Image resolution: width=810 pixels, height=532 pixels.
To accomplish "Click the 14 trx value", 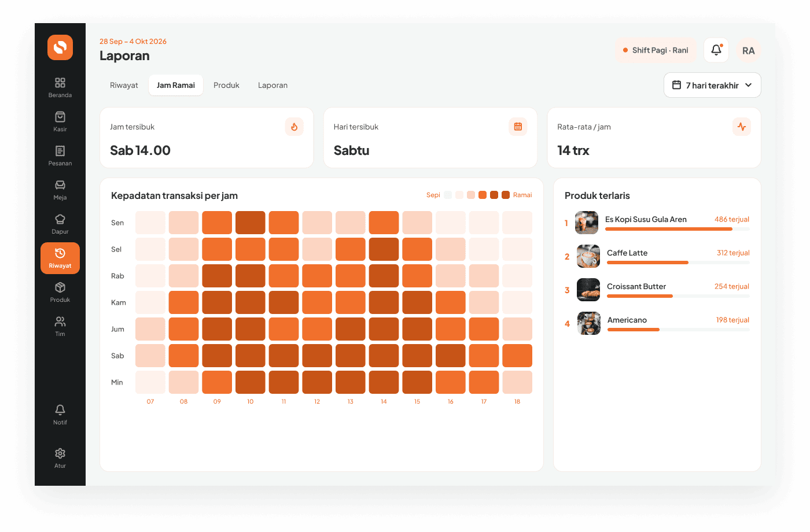I will coord(573,150).
